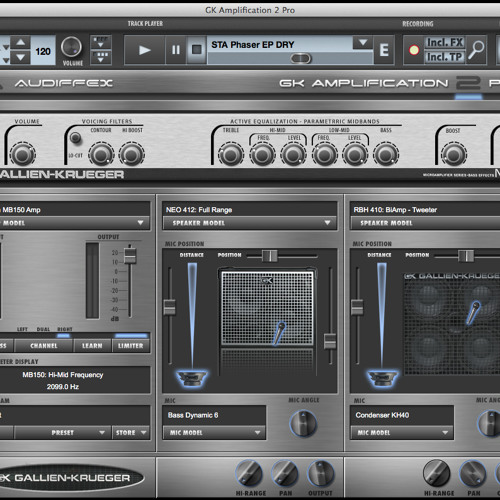Click the Low-Mid Level knob

355,155
